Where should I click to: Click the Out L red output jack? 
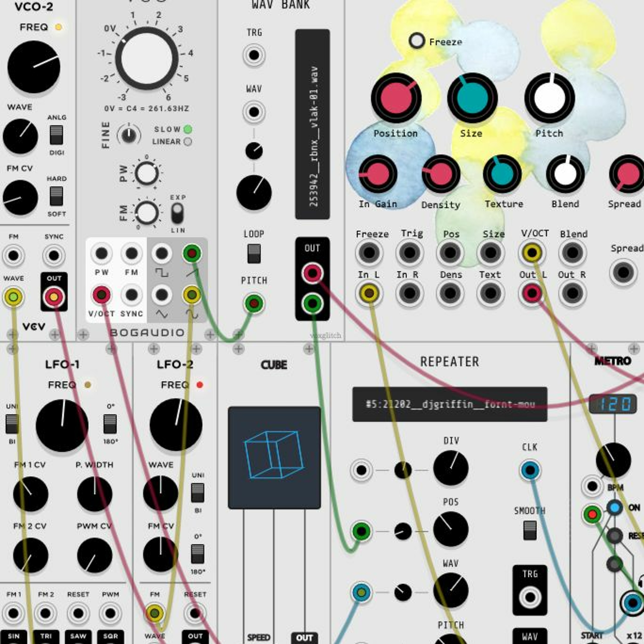click(x=532, y=293)
